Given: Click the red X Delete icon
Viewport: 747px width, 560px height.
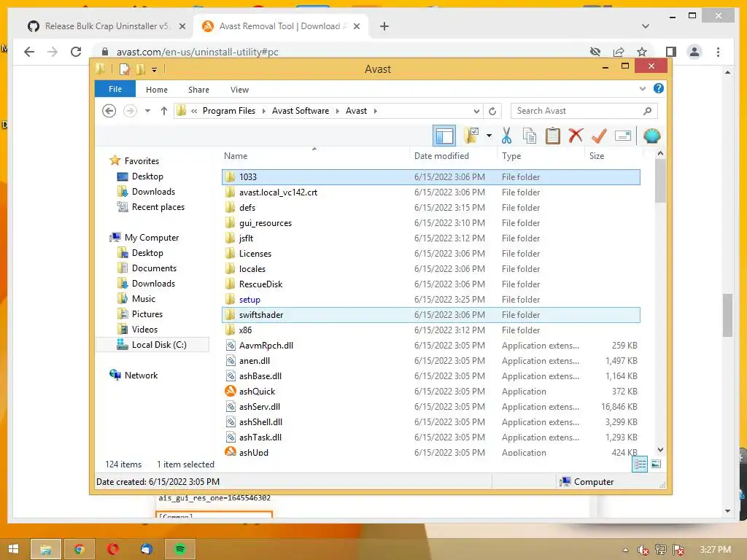Looking at the screenshot, I should 576,136.
